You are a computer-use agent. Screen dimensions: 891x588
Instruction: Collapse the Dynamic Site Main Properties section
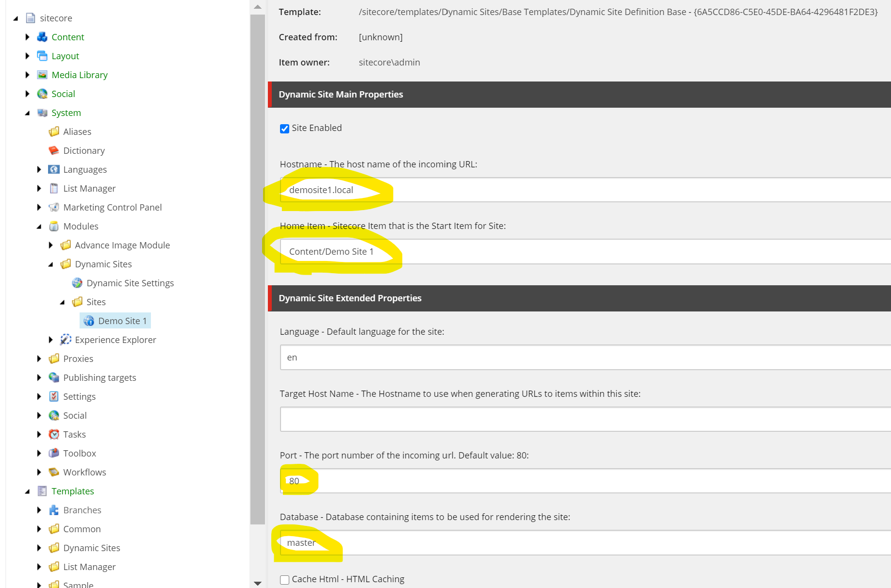579,95
